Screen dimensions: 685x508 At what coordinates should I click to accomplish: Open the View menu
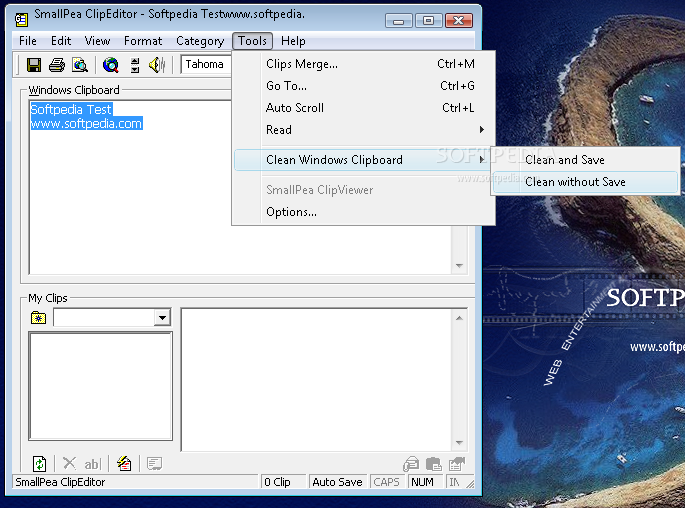(x=97, y=41)
